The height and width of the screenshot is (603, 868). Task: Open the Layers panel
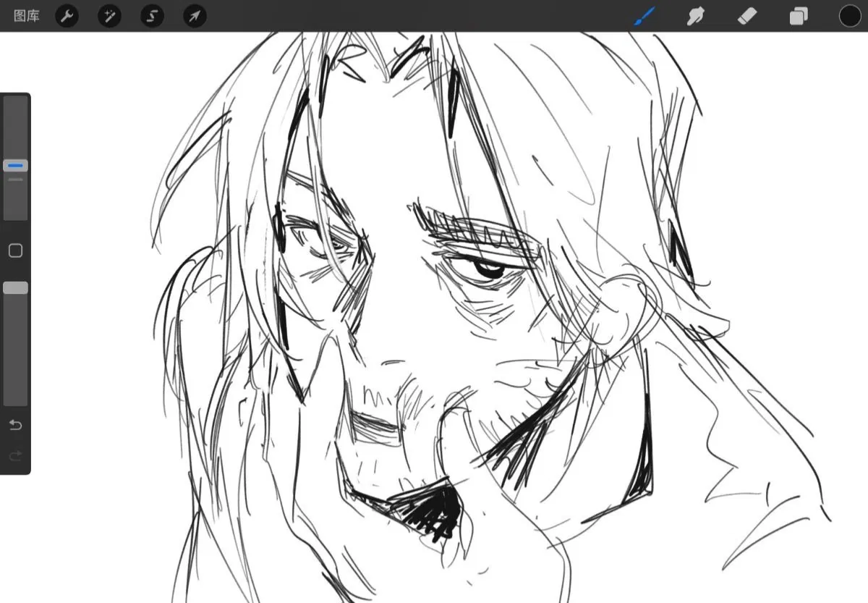[799, 16]
